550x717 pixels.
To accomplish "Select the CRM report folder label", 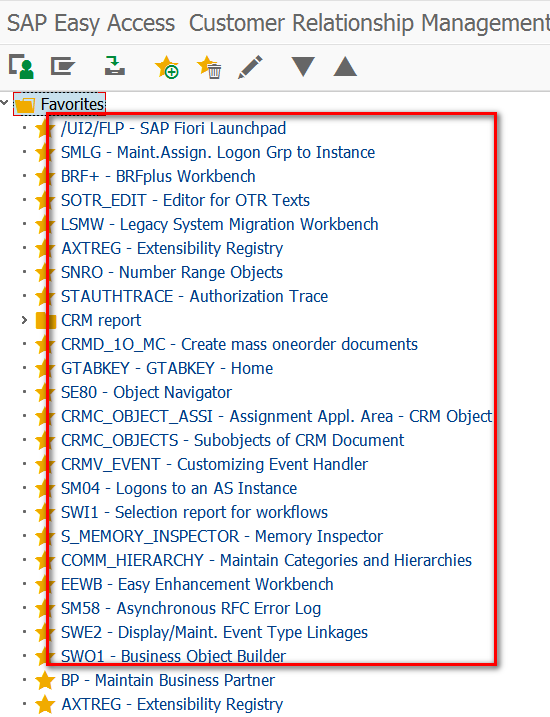I will coord(101,321).
